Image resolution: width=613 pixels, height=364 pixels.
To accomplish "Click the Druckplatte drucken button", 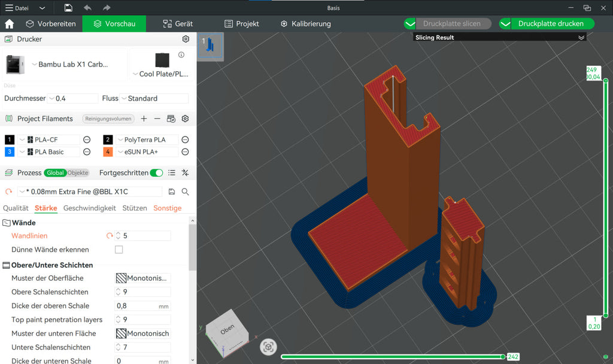I will [553, 24].
